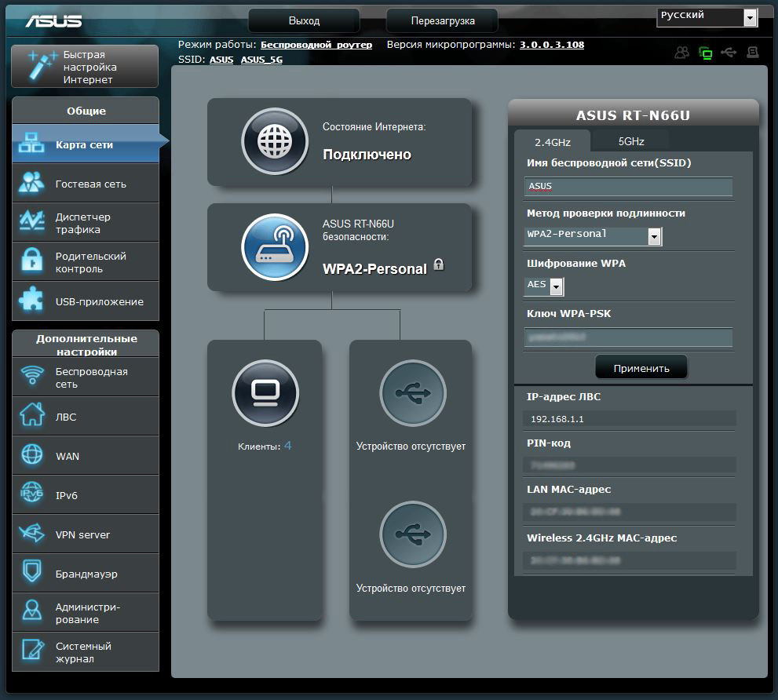Screen dimensions: 778x700
Task: Click the LAN IP address 192.168.1.1 field
Action: 629,419
